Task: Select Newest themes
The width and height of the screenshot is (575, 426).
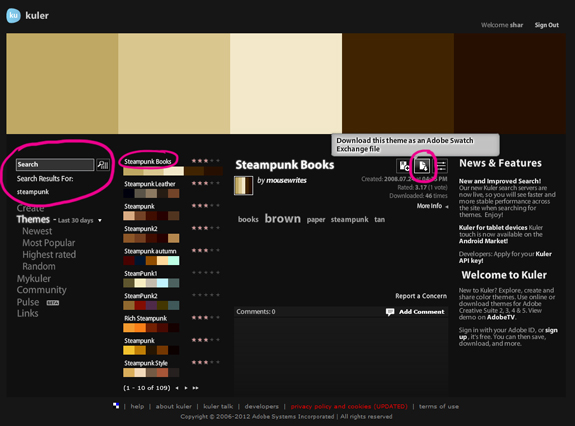Action: [37, 231]
